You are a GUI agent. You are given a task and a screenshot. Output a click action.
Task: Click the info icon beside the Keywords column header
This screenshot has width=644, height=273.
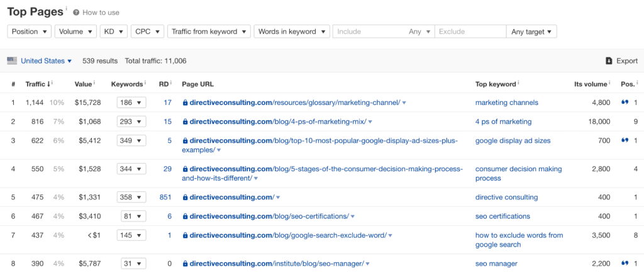click(145, 83)
